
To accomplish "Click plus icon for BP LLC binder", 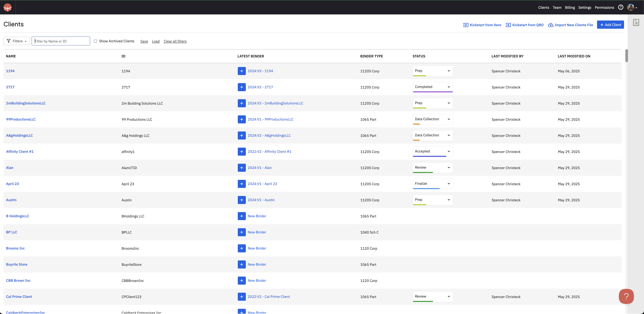I will point(241,232).
